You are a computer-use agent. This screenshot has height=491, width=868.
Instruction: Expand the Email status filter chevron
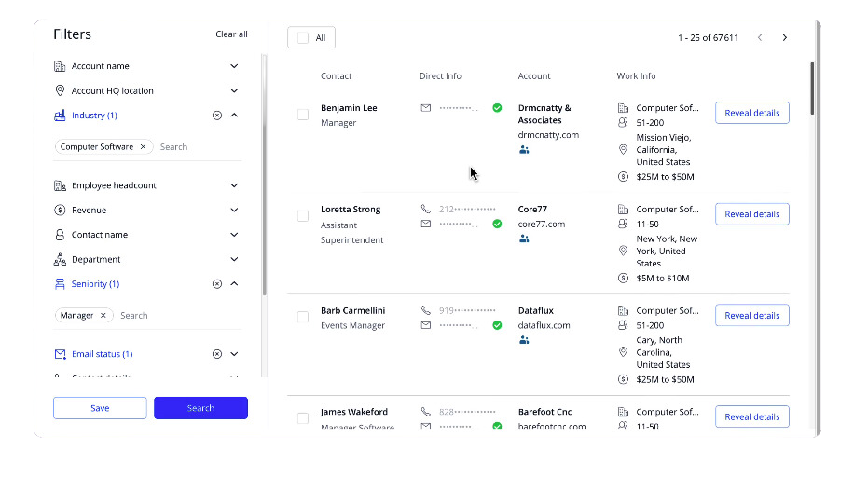click(x=234, y=354)
